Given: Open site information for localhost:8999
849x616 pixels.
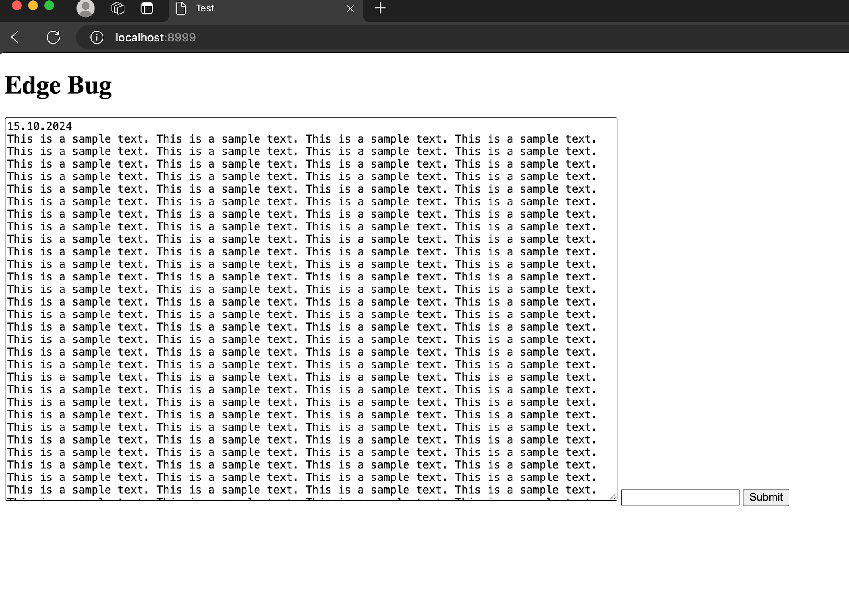Looking at the screenshot, I should click(97, 37).
